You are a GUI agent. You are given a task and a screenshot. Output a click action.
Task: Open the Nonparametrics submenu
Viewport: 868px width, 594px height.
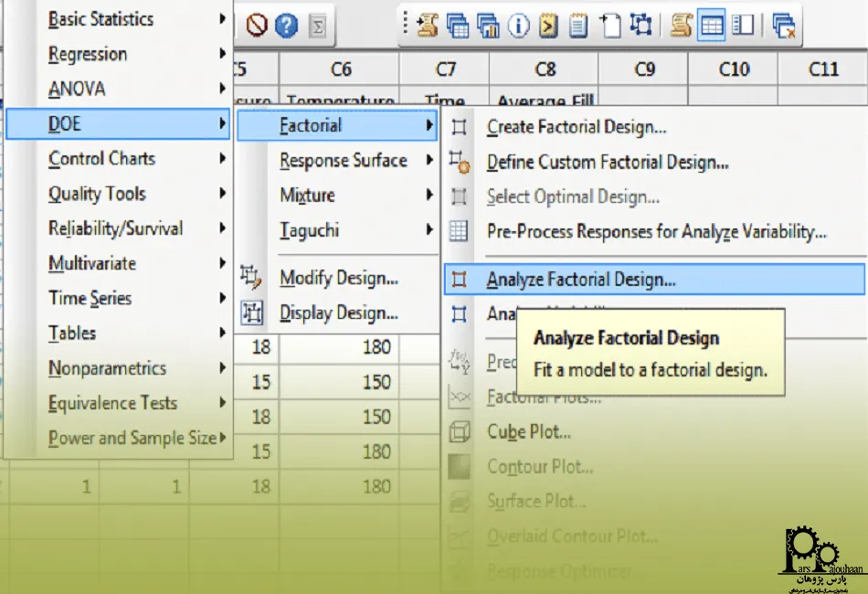[x=119, y=367]
